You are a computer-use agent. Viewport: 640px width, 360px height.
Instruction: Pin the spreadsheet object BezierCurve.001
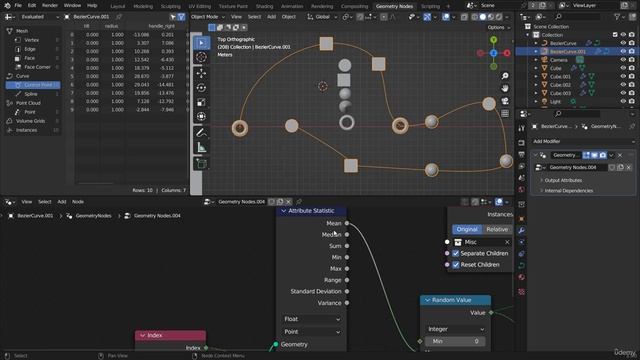click(119, 17)
